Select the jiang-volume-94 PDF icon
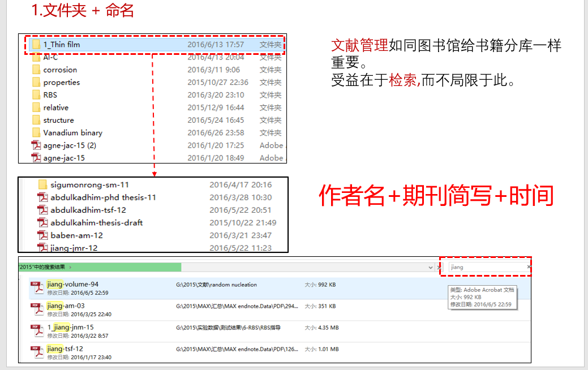 coord(37,288)
